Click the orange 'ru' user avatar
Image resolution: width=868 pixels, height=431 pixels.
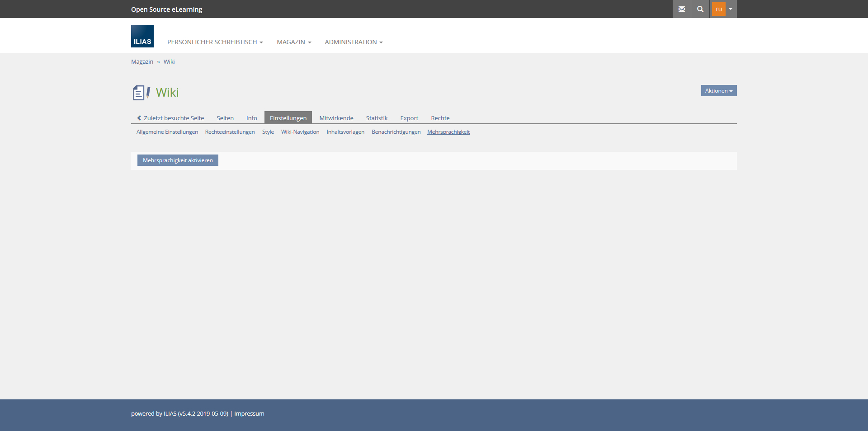(718, 9)
